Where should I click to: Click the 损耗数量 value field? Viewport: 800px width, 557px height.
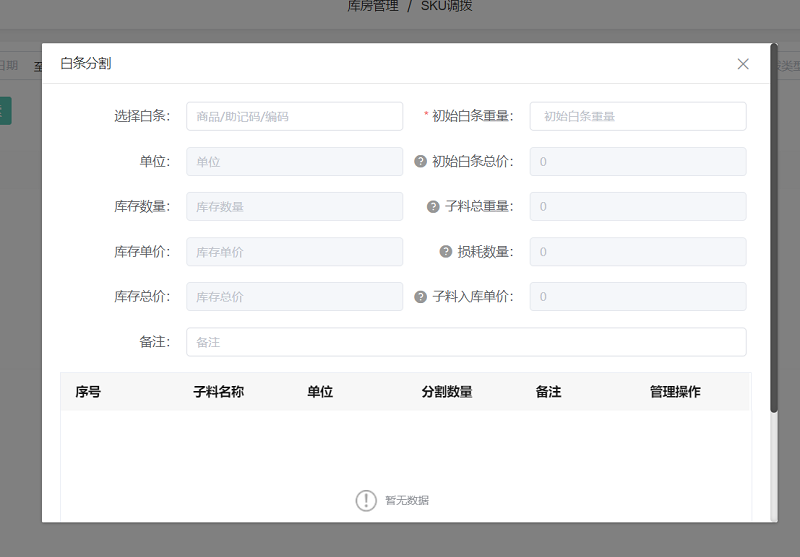click(637, 252)
